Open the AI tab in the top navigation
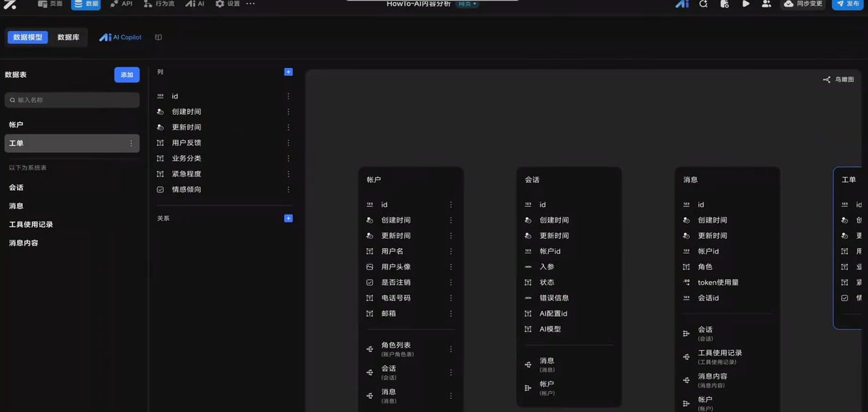 tap(195, 4)
